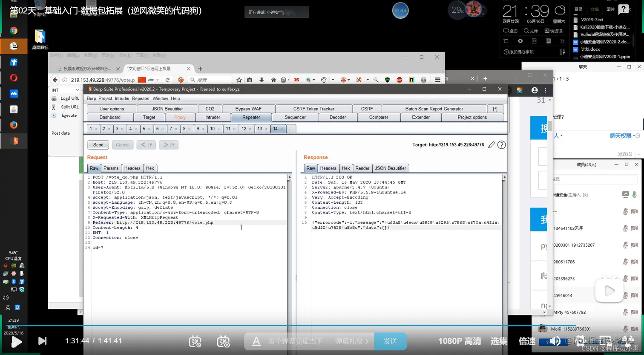Screen dimensions: 644x355
Task: Open the Sequencer tab
Action: (x=295, y=117)
